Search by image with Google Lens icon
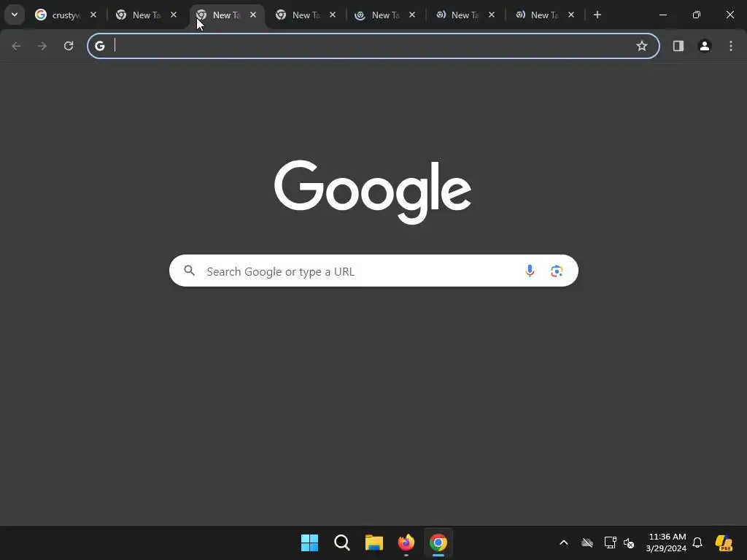Viewport: 747px width, 560px height. click(557, 271)
